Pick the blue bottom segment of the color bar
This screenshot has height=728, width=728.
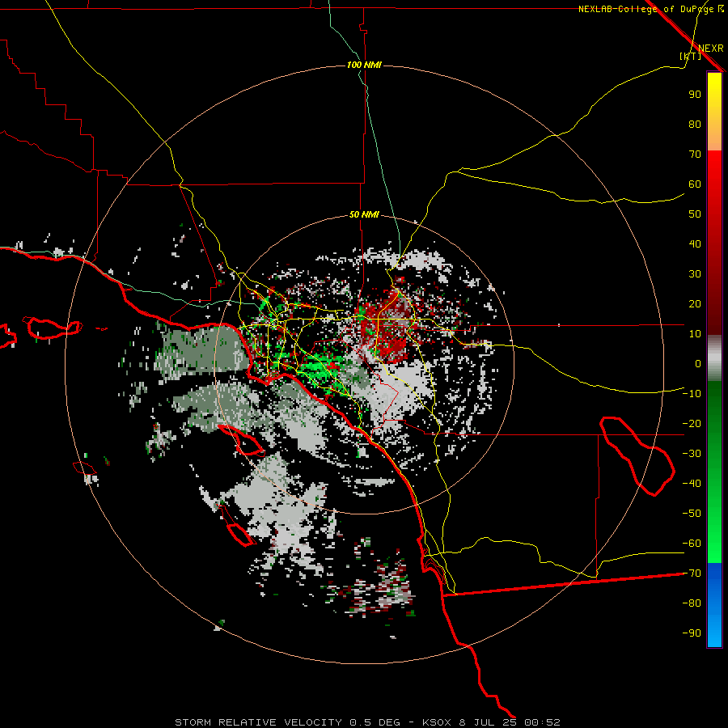click(714, 605)
